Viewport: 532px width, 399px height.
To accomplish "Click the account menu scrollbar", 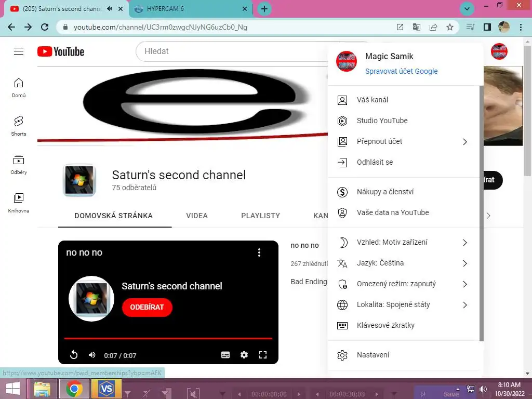I will (481, 213).
